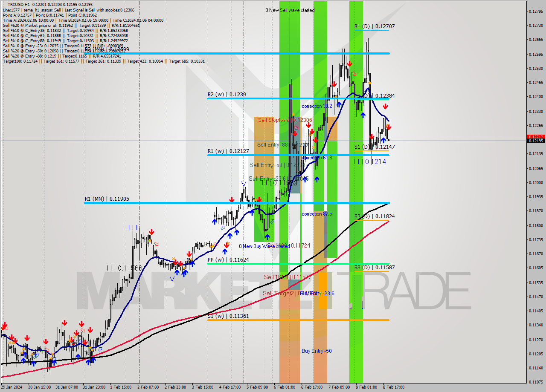Click the 0.12730 price axis value

point(536,26)
